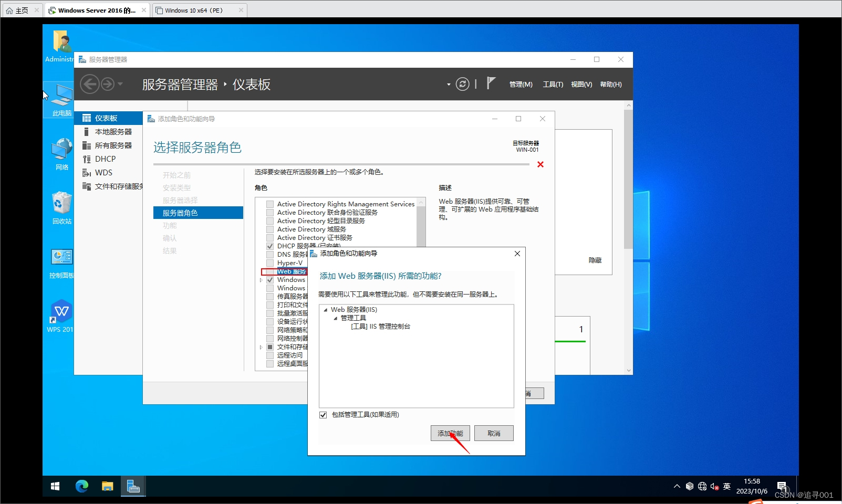Open the notifications flag in Server Manager
The width and height of the screenshot is (842, 504).
pyautogui.click(x=491, y=83)
